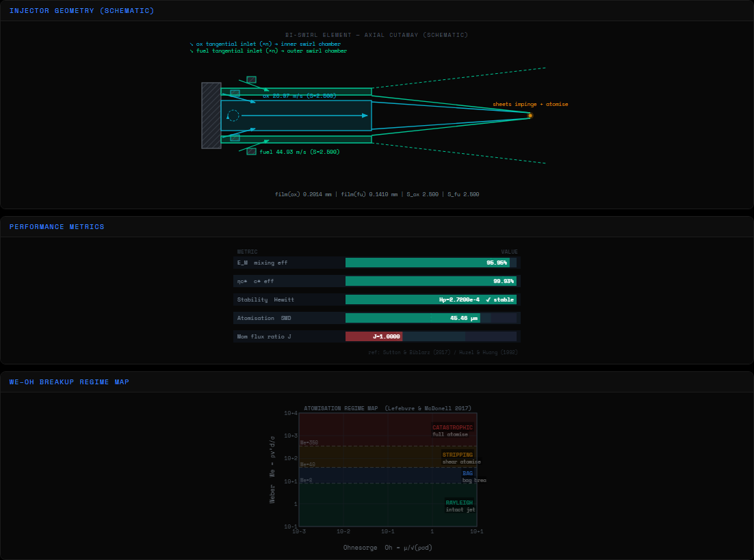Click the 'ATOMISATION REGIME MAP' chart title
Image resolution: width=754 pixels, height=560 pixels.
tap(387, 408)
